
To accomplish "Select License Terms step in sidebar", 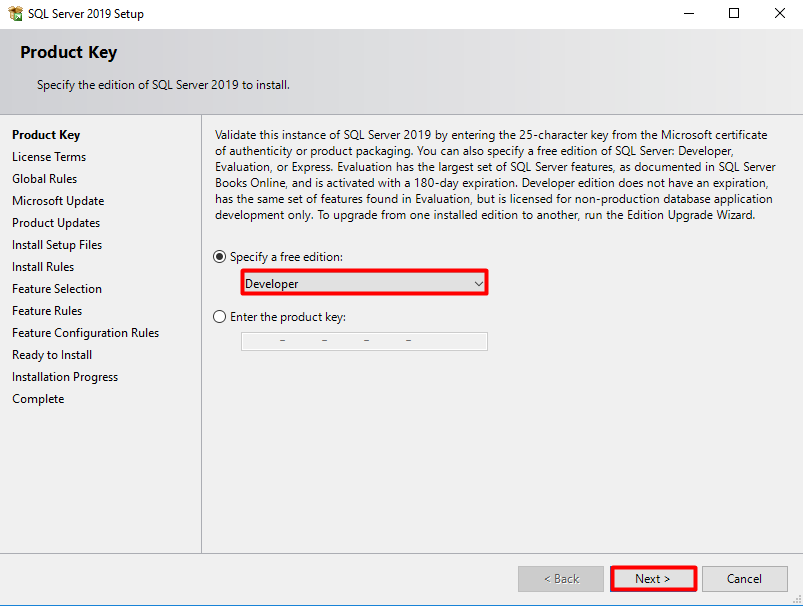I will point(49,157).
